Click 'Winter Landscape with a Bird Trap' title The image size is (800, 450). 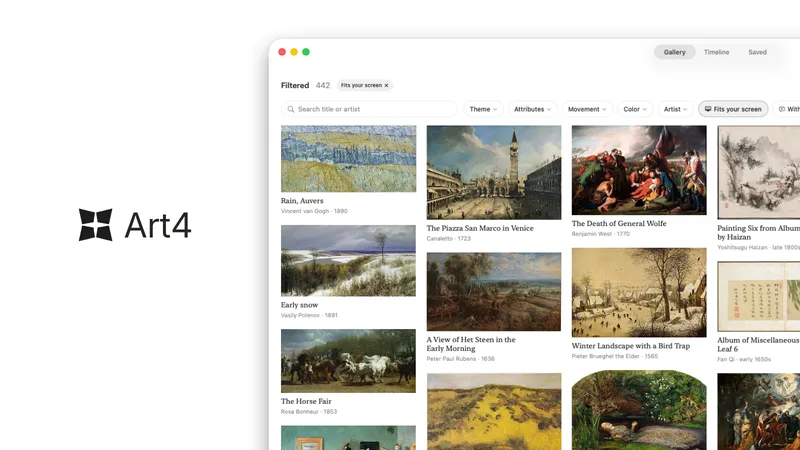pos(631,346)
